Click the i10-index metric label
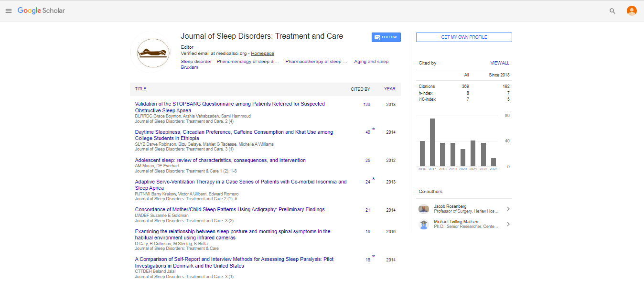 (428, 99)
